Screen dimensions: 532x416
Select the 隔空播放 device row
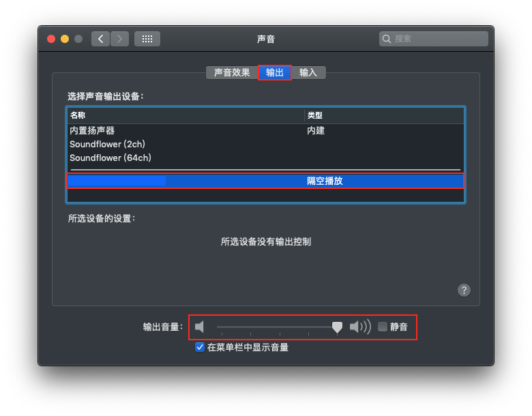click(266, 181)
